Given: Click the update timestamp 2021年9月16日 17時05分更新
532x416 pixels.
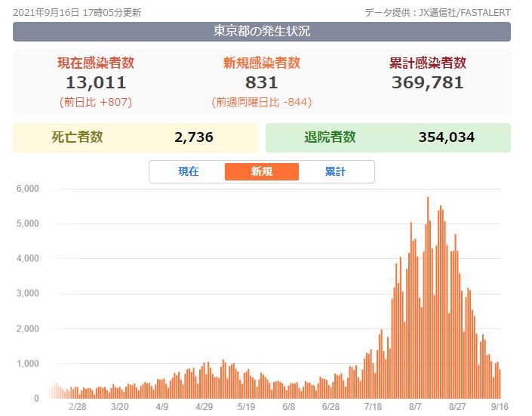Looking at the screenshot, I should 77,13.
